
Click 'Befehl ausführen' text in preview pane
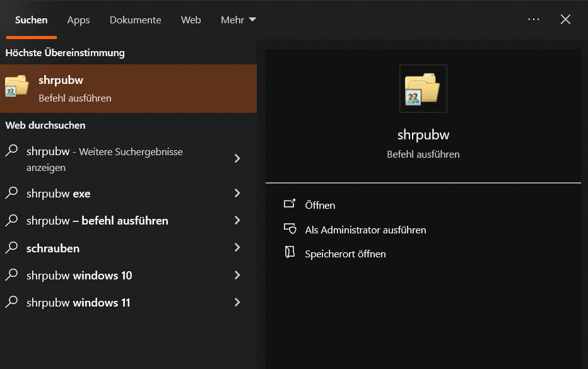(x=423, y=155)
